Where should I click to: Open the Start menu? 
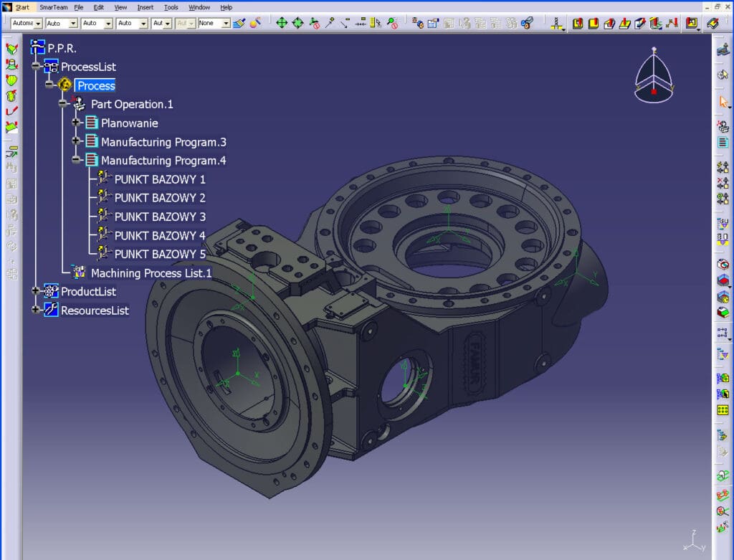[22, 7]
